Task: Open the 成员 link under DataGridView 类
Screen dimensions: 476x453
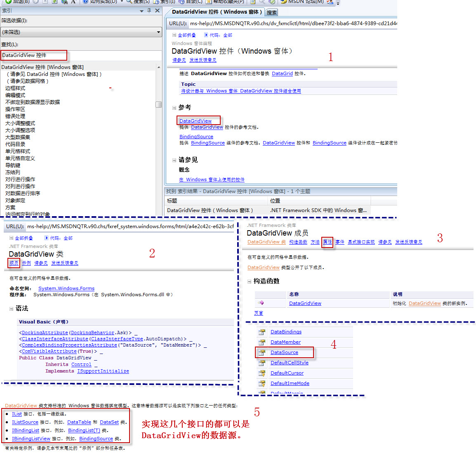Action: tap(14, 263)
